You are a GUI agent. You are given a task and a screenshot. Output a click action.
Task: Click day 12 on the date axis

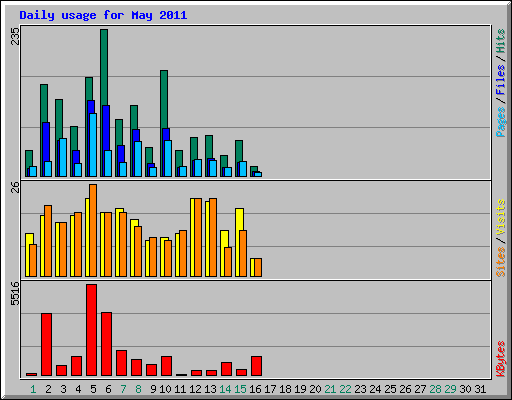[195, 389]
